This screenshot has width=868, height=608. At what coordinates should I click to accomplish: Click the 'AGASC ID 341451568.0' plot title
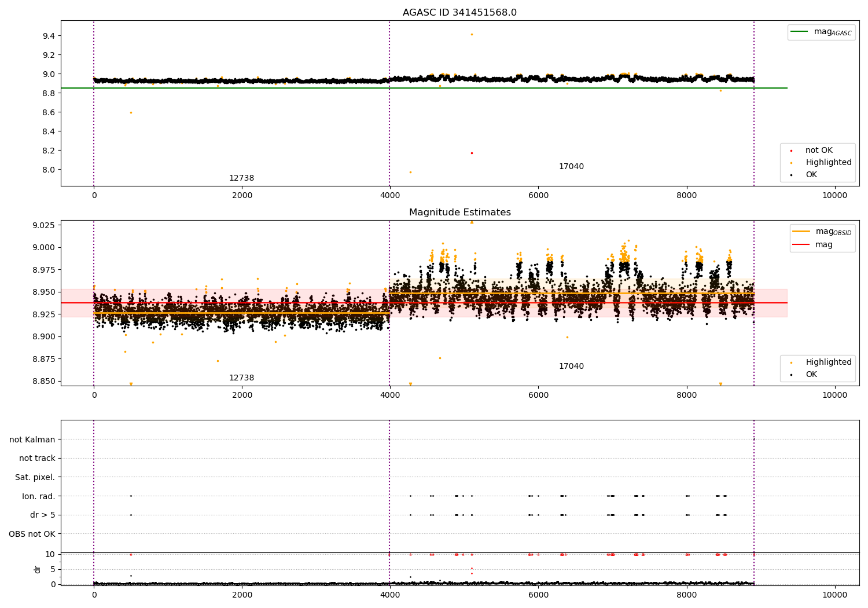(x=460, y=13)
